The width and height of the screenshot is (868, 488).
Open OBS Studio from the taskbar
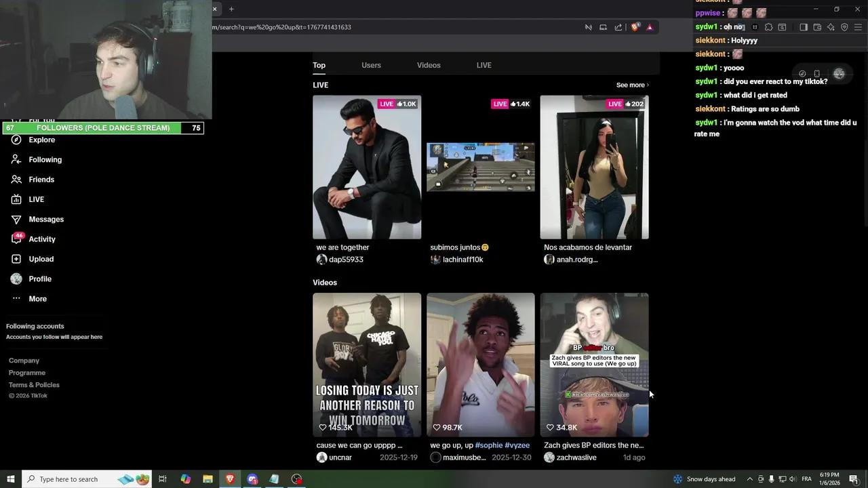(x=296, y=479)
